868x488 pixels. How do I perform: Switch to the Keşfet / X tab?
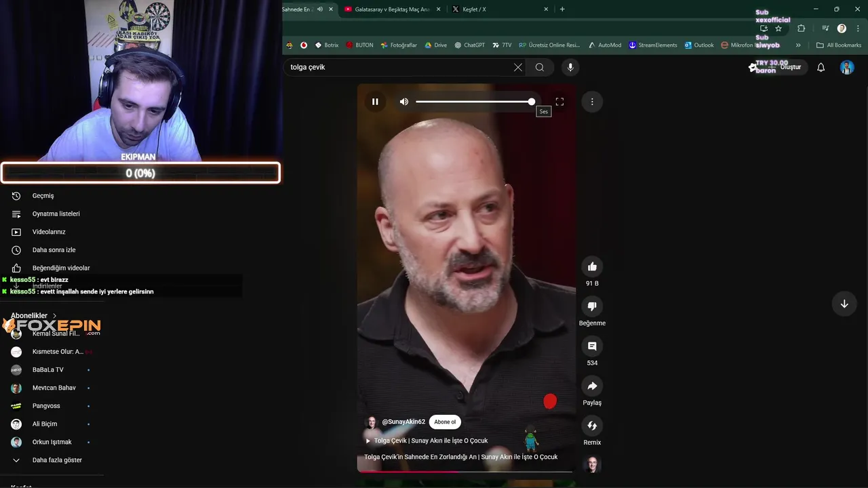pos(500,9)
